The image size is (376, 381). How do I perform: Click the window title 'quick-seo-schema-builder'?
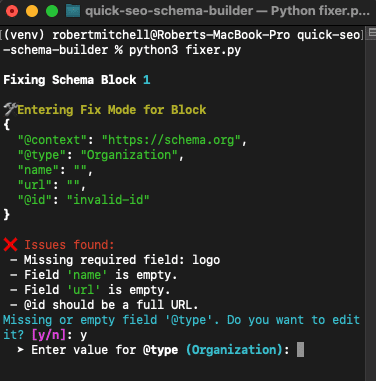pyautogui.click(x=169, y=11)
